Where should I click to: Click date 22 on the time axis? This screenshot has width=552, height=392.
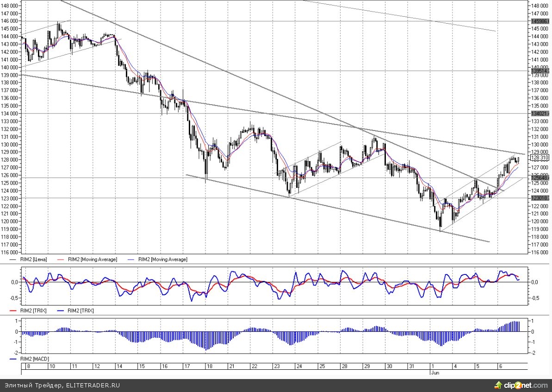254,366
